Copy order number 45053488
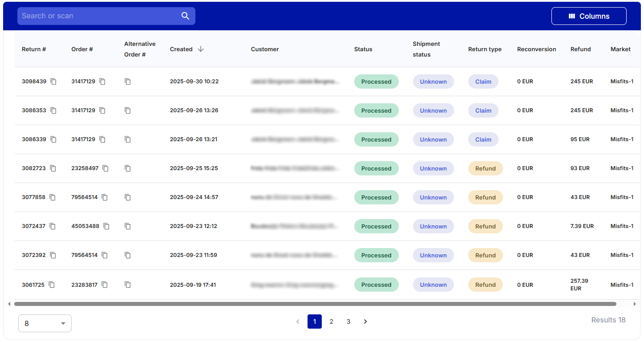 [106, 226]
